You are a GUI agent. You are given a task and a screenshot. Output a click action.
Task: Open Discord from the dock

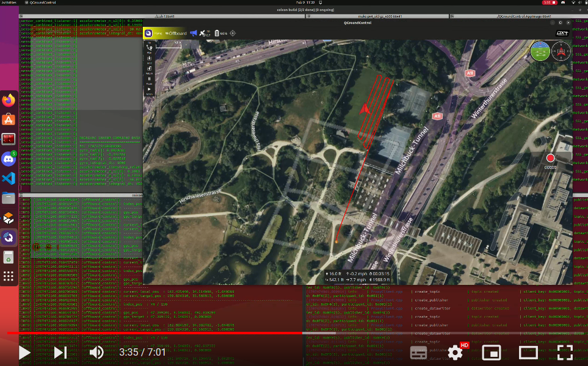(x=9, y=159)
